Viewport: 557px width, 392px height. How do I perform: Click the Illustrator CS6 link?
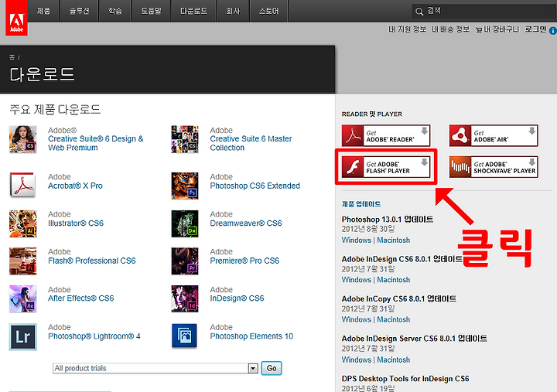(x=76, y=223)
